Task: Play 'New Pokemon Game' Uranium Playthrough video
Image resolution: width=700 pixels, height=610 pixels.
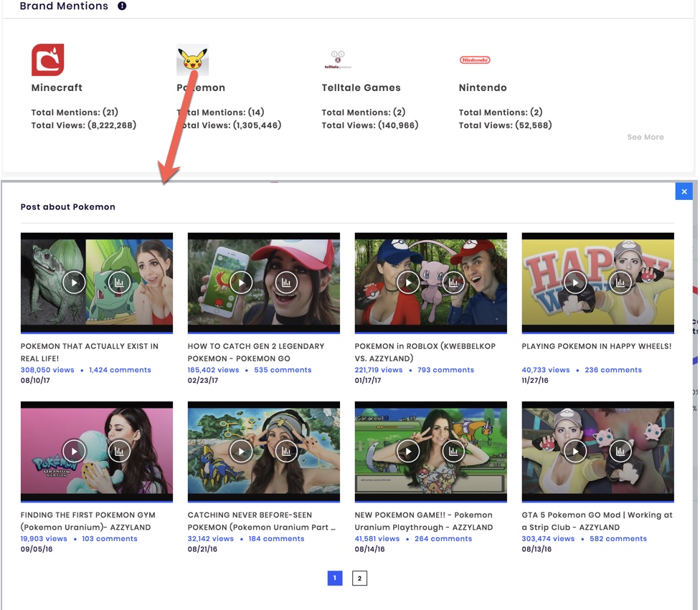Action: click(x=408, y=451)
